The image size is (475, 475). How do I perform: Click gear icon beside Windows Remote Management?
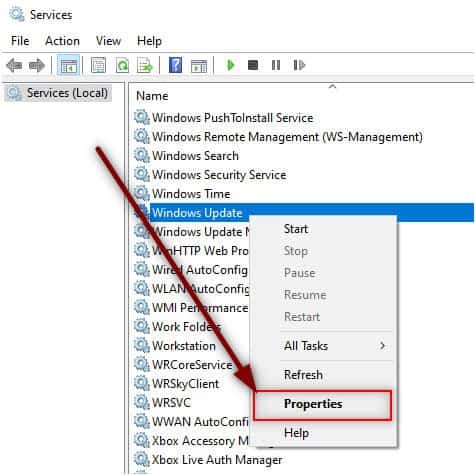pos(142,136)
